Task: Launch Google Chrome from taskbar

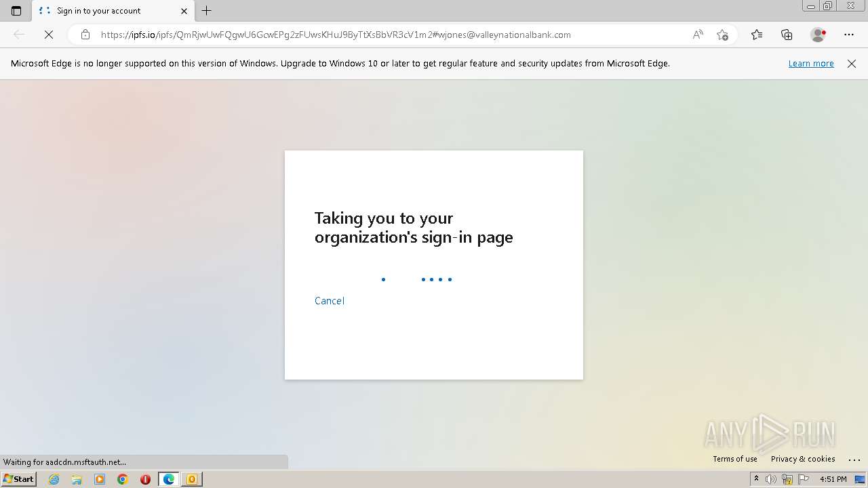Action: click(123, 479)
